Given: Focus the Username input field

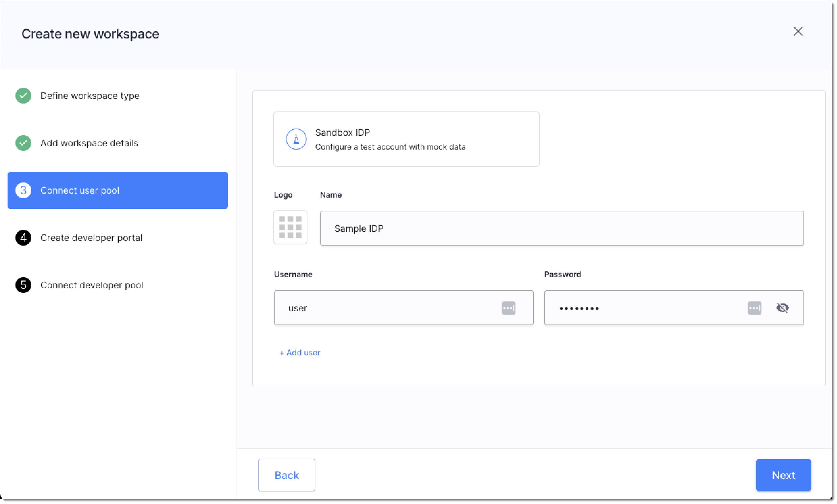Looking at the screenshot, I should click(404, 308).
